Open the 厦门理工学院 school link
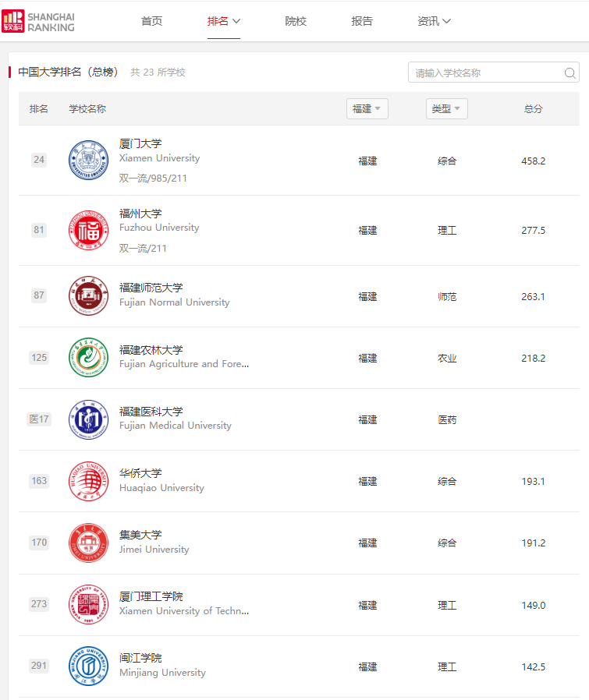 click(x=151, y=596)
